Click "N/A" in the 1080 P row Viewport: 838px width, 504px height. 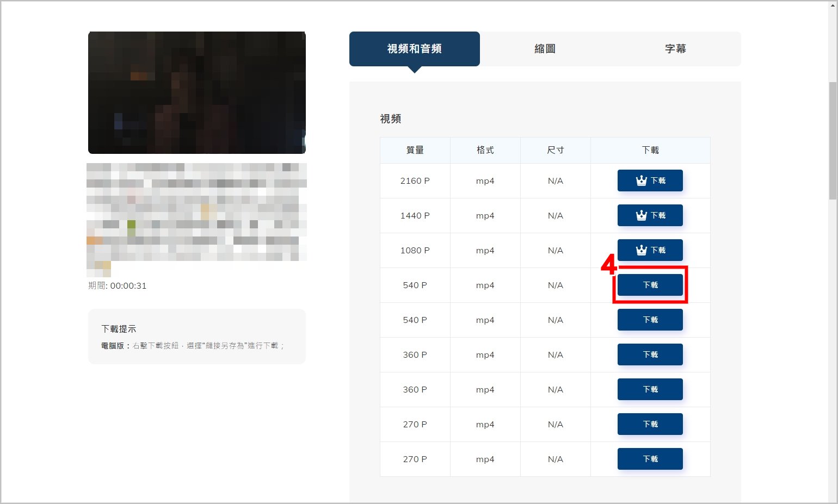pos(556,251)
